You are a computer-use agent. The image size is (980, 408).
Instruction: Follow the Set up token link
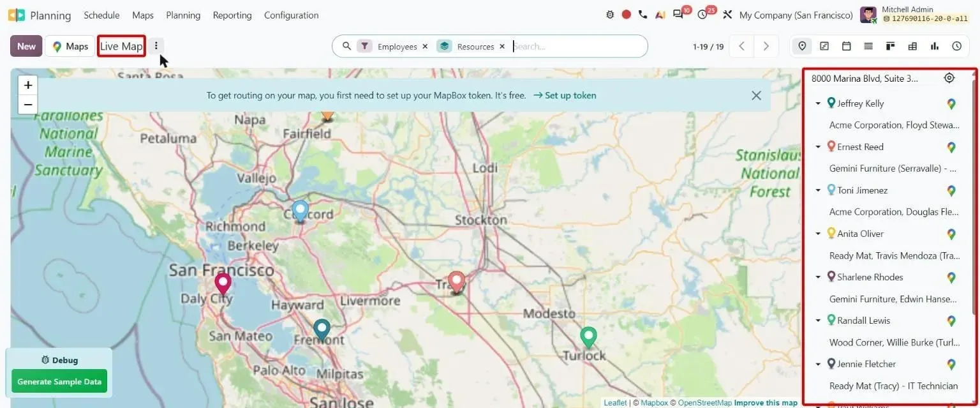565,95
